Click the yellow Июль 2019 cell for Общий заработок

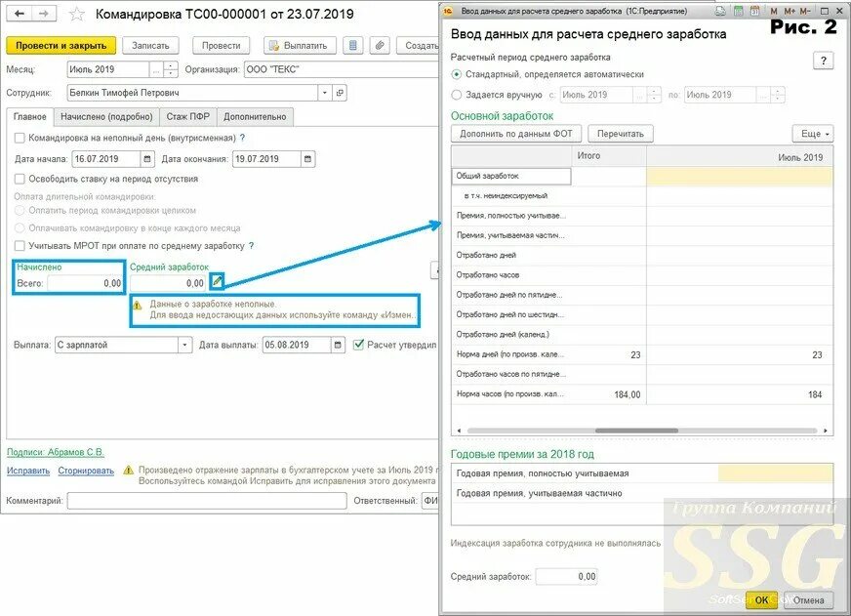[740, 177]
